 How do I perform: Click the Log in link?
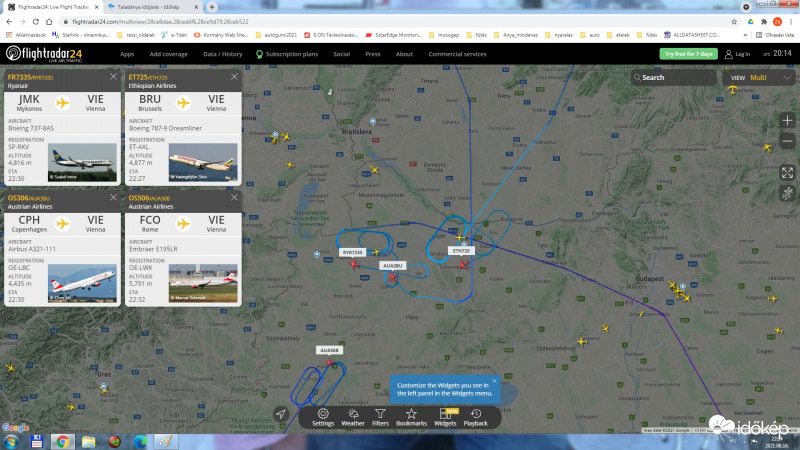click(x=738, y=54)
